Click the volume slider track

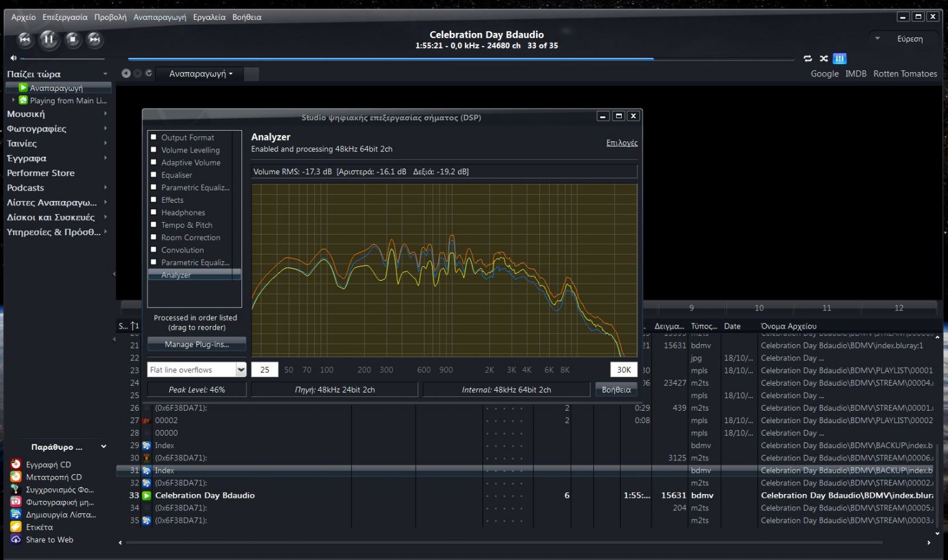coord(63,58)
